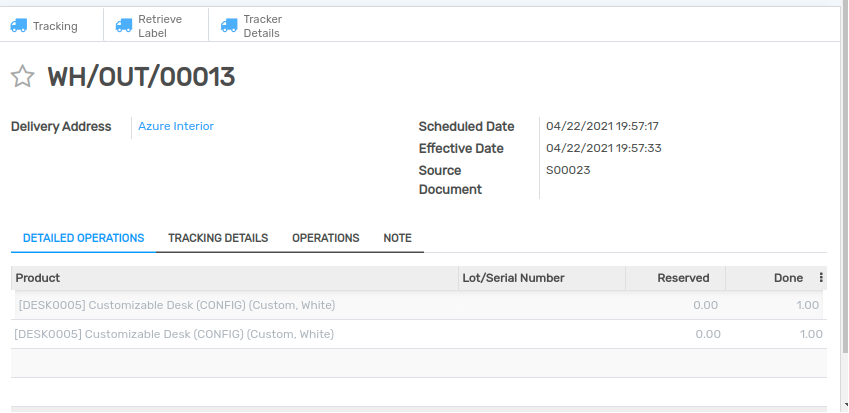Mark WH/OUT/00013 as favorite with star
The image size is (849, 413).
tap(22, 77)
